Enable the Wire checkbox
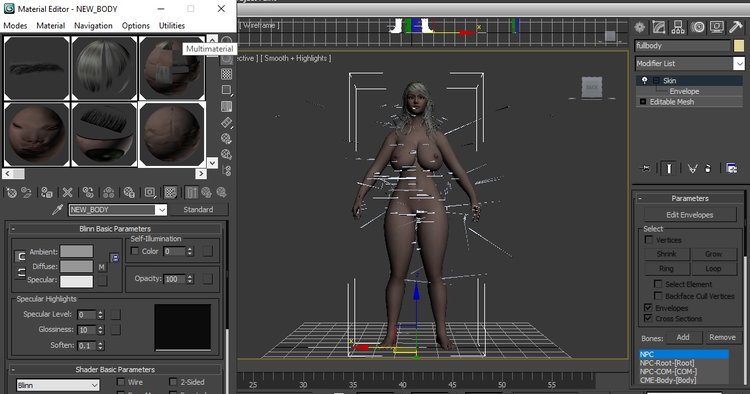 (121, 382)
